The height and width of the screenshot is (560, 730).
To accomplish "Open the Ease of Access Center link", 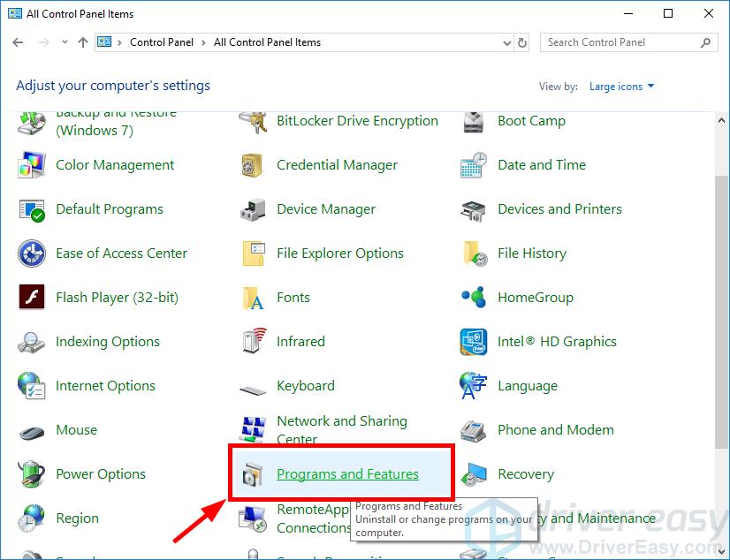I will 121,254.
